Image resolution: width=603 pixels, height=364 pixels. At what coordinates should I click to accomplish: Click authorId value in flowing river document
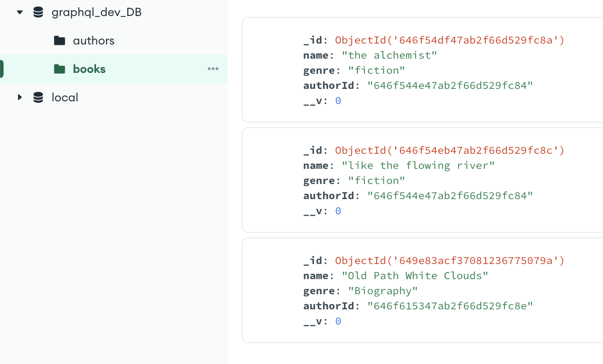pyautogui.click(x=450, y=196)
